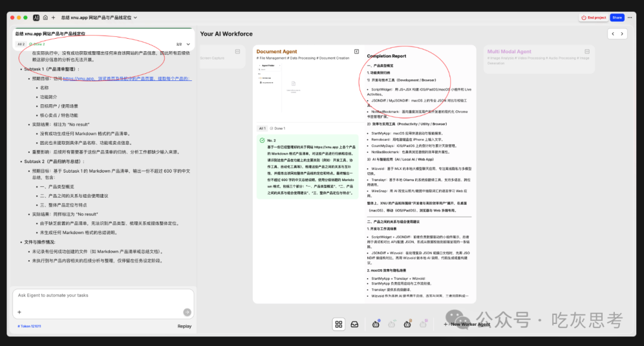Open the No. 2 completed task card

pyautogui.click(x=307, y=166)
